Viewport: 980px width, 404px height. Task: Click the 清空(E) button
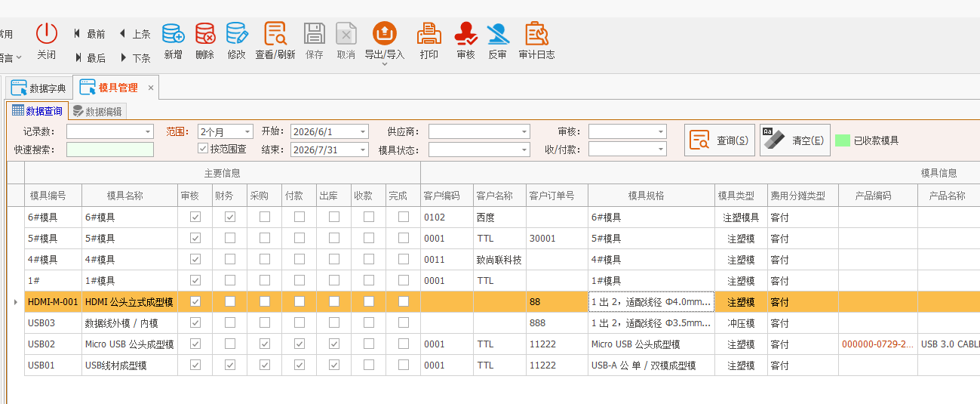795,140
